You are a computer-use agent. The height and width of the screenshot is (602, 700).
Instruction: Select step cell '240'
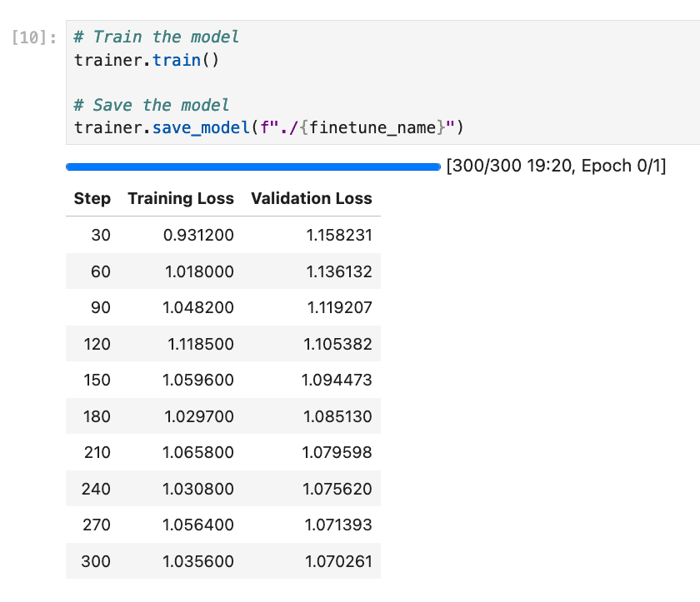[96, 490]
